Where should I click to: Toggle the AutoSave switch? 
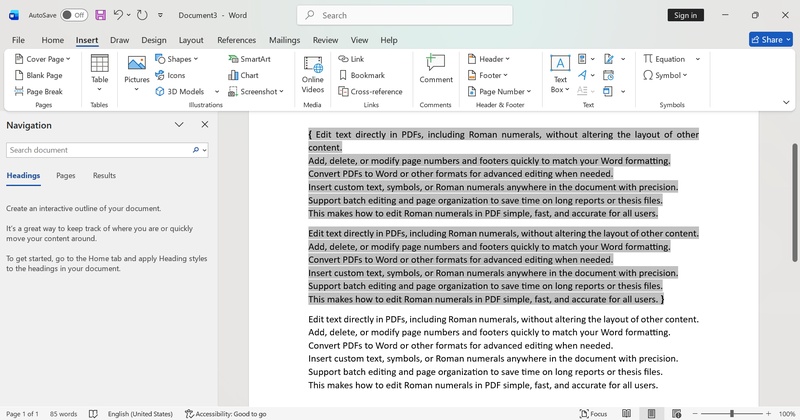coord(73,15)
